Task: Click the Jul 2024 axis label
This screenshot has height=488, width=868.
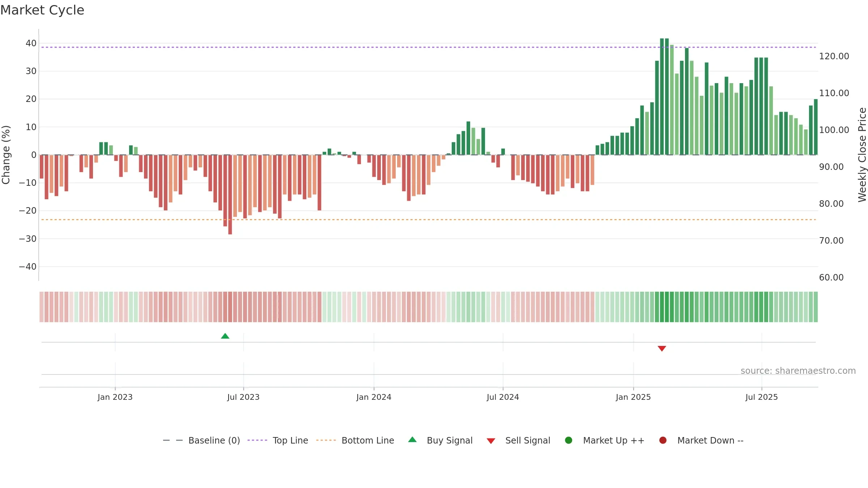Action: 503,397
